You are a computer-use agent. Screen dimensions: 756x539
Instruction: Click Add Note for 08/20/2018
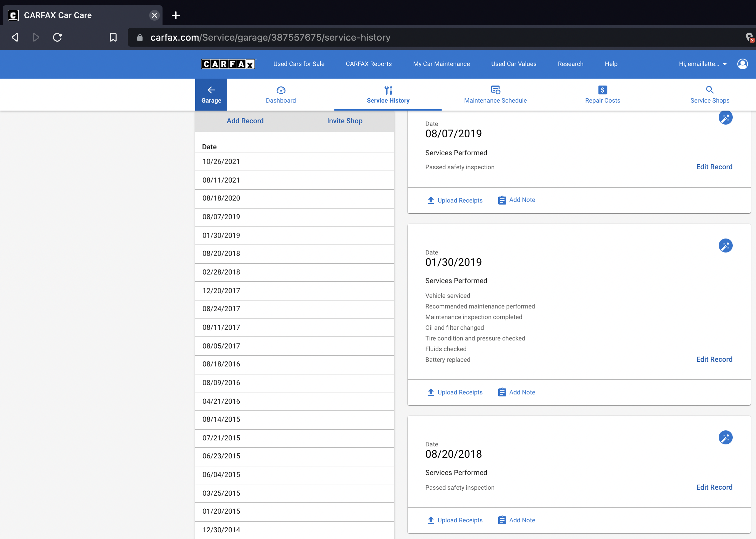(517, 520)
